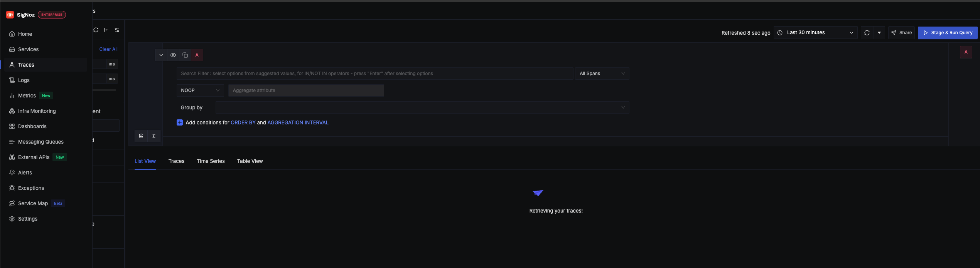Click the Messaging Queues sidebar icon
980x268 pixels.
(12, 142)
